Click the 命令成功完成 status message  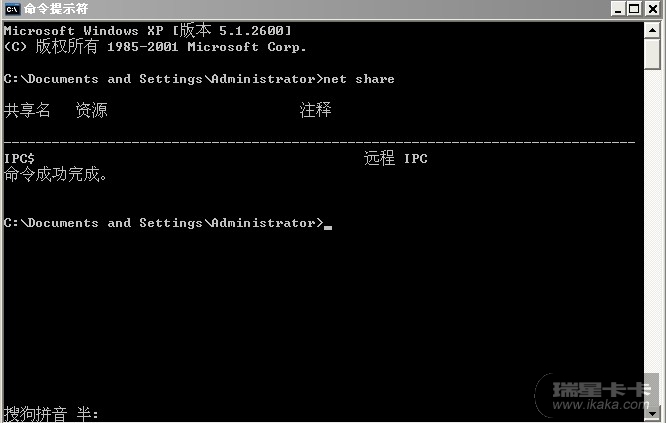tap(56, 175)
